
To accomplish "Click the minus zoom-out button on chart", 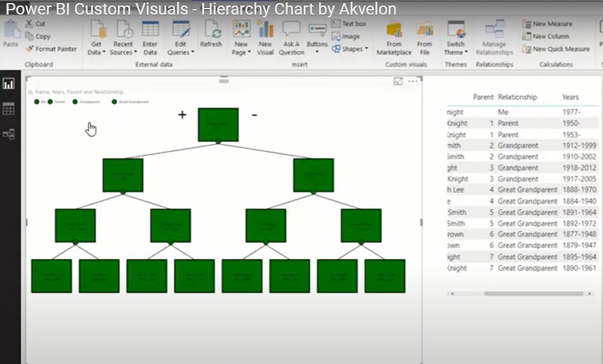I will 254,114.
